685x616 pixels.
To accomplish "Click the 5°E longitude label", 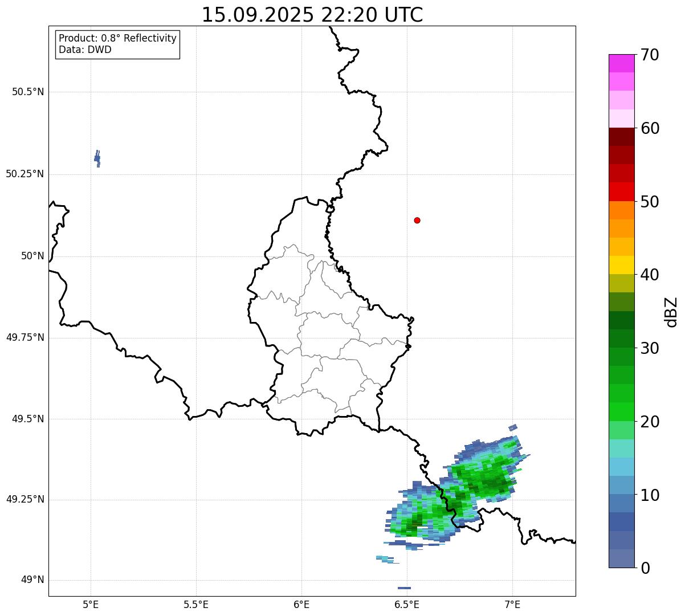I will point(91,604).
